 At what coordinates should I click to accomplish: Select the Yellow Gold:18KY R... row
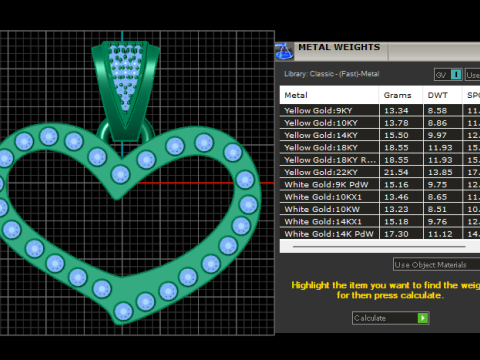pos(380,160)
